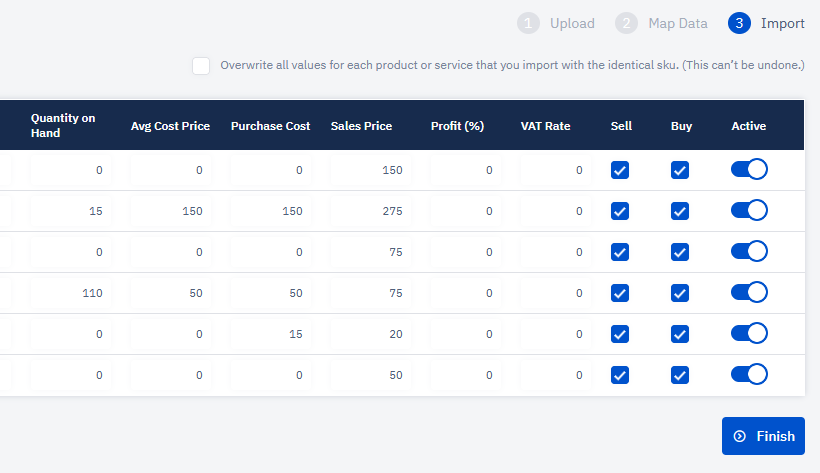
Task: Edit Purchase Cost field showing 50
Action: [x=270, y=293]
